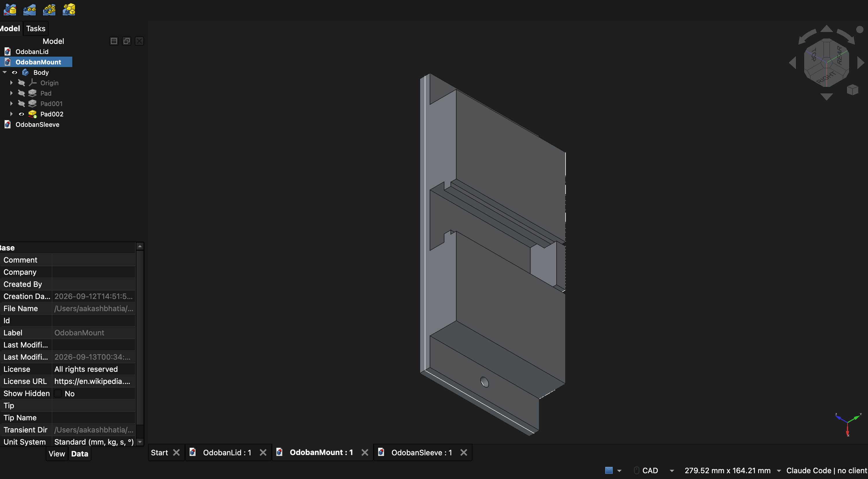The height and width of the screenshot is (479, 868).
Task: Close the OdobanLid : 1 tab
Action: (x=263, y=452)
